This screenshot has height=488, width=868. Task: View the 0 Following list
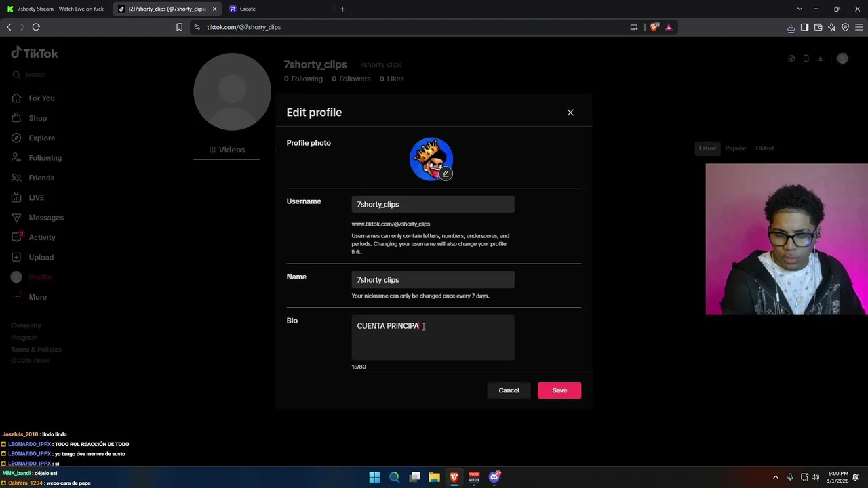coord(303,79)
